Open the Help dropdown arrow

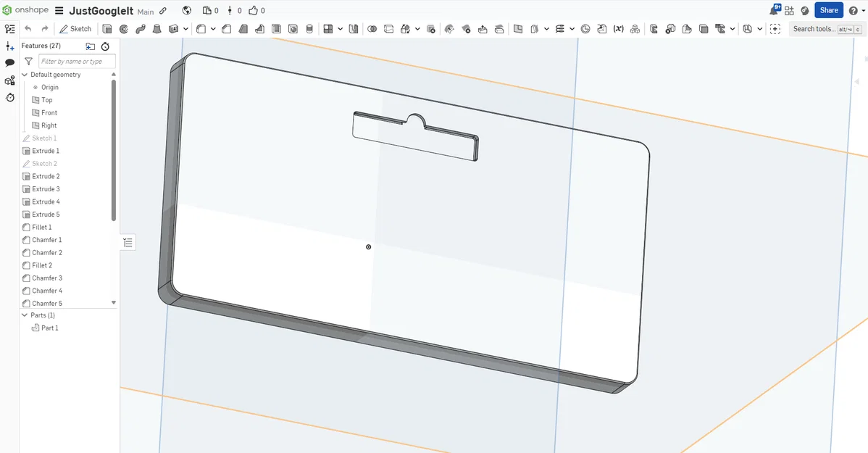862,11
